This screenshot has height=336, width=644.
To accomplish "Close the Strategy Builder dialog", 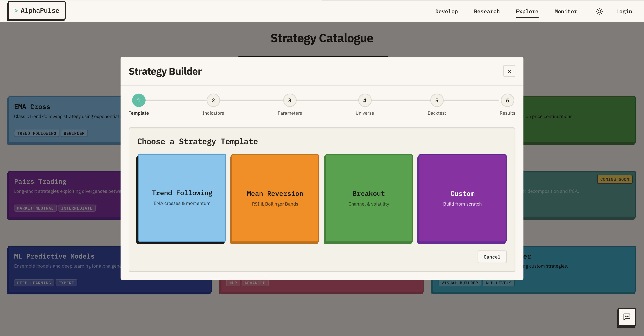I will (x=509, y=71).
